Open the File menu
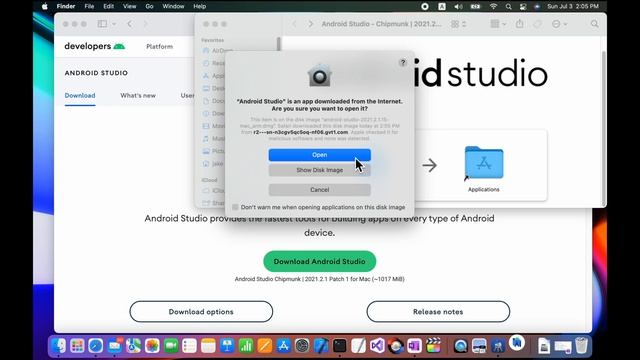640x360 pixels. [89, 6]
